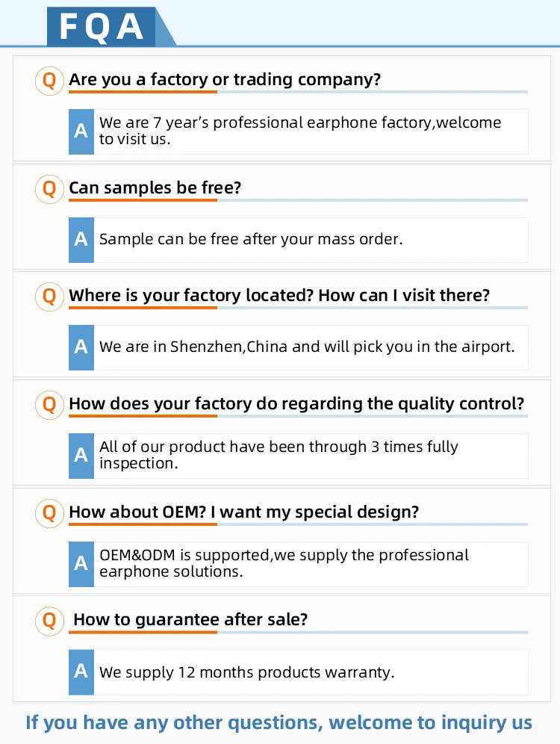This screenshot has height=744, width=560.
Task: Click the blue A icon for Shenzhen answer
Action: tap(81, 347)
